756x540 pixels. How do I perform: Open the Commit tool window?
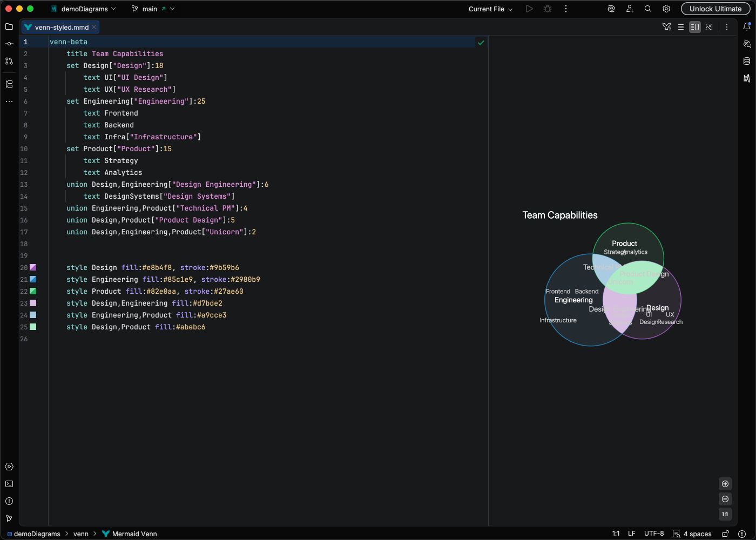pos(9,44)
